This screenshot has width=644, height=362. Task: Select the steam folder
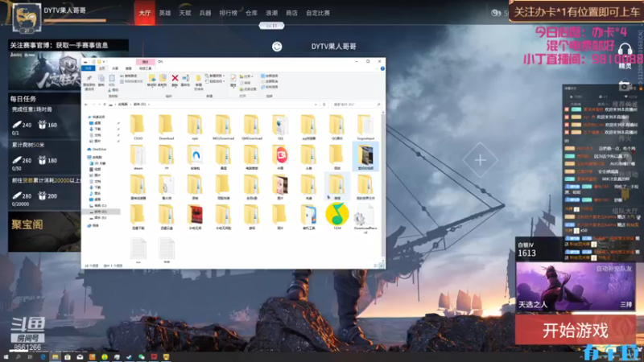[138, 157]
